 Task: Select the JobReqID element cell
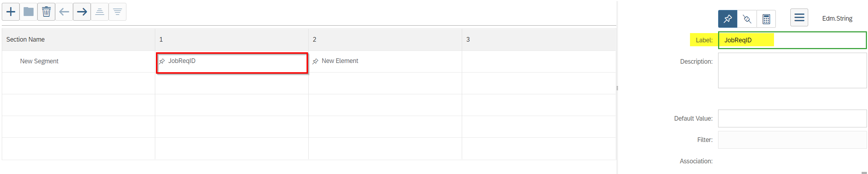pyautogui.click(x=232, y=63)
